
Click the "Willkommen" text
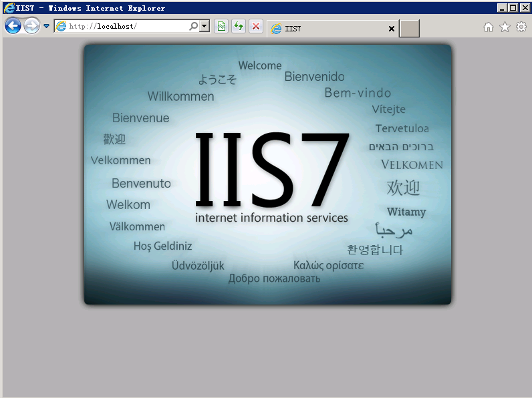[181, 96]
